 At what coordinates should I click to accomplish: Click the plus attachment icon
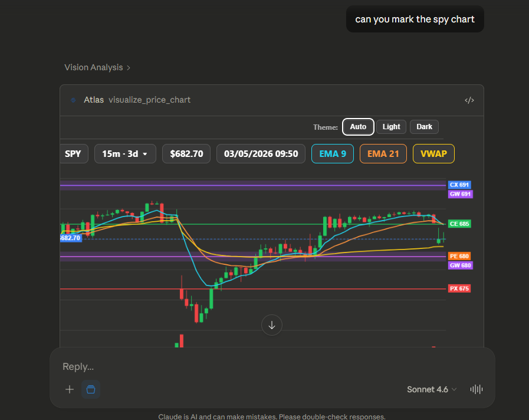[x=70, y=389]
